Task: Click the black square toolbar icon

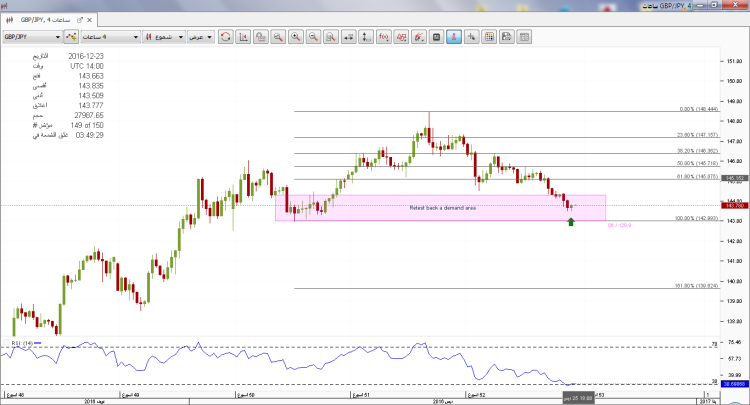Action: point(436,37)
